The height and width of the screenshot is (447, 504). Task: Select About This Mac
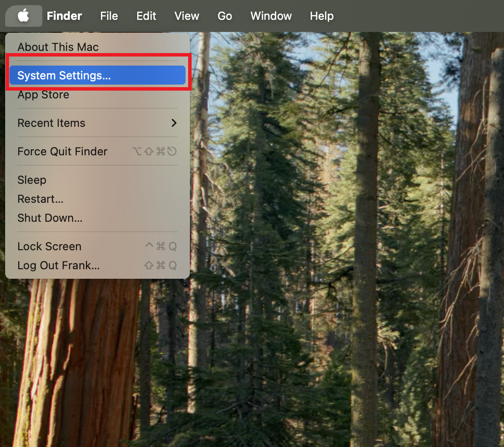point(58,47)
